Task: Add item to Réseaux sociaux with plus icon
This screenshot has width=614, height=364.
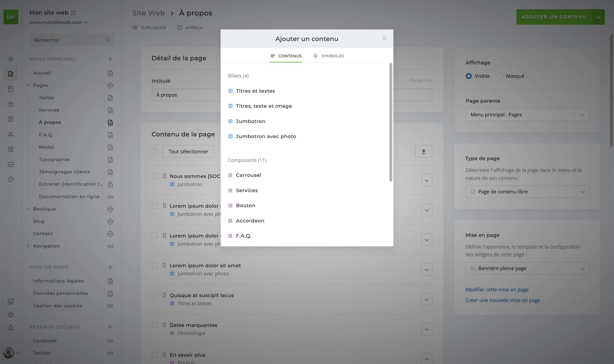Action: [110, 327]
